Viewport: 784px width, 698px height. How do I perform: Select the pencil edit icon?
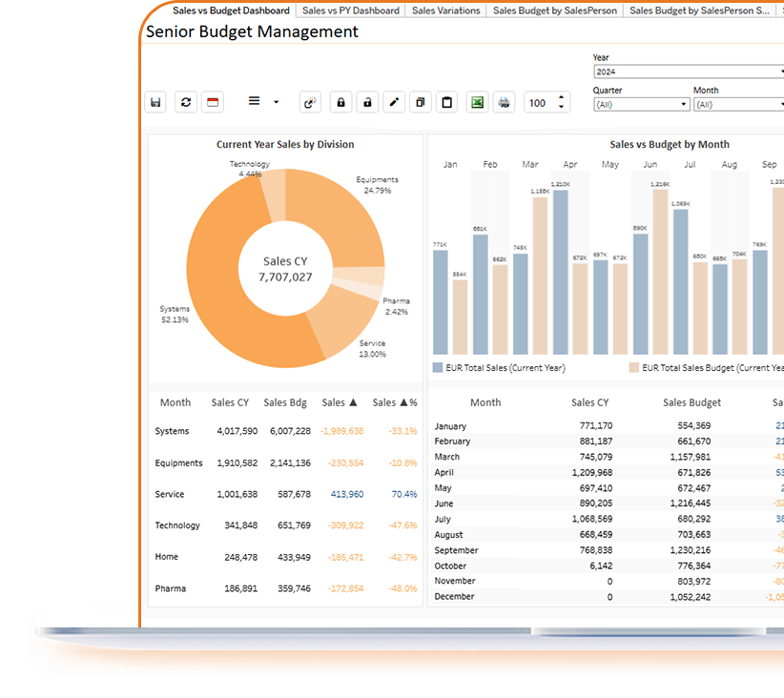[394, 101]
